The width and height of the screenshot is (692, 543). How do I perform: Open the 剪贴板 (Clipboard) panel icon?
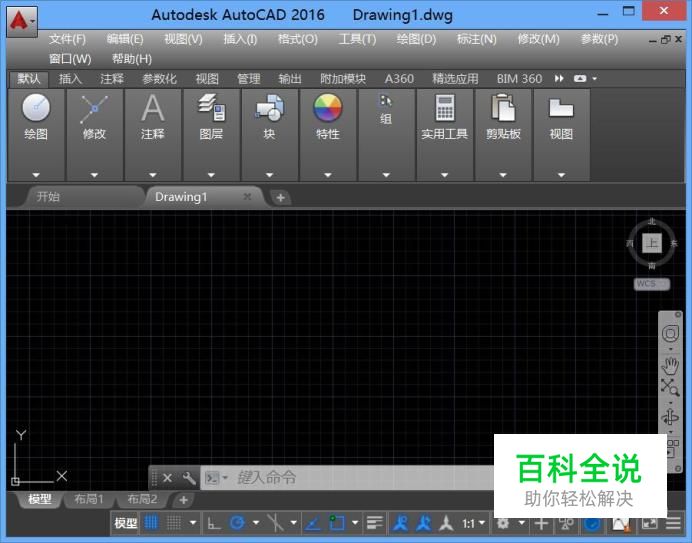point(503,108)
